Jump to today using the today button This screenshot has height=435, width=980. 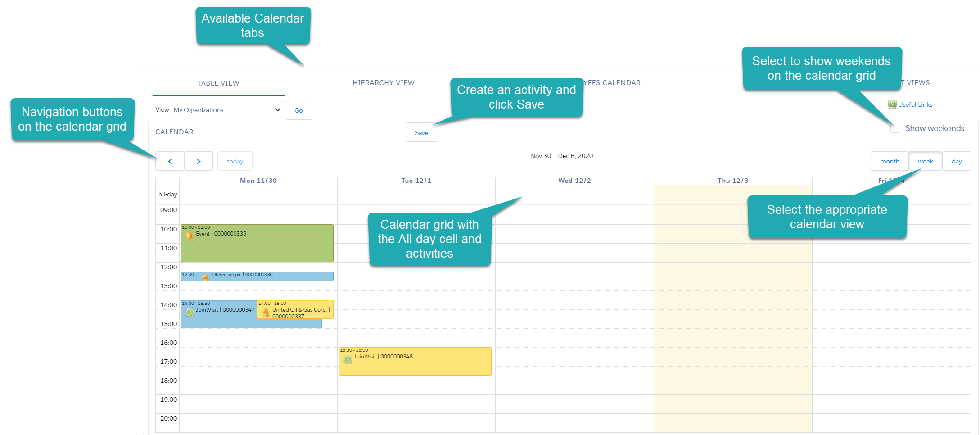point(235,161)
